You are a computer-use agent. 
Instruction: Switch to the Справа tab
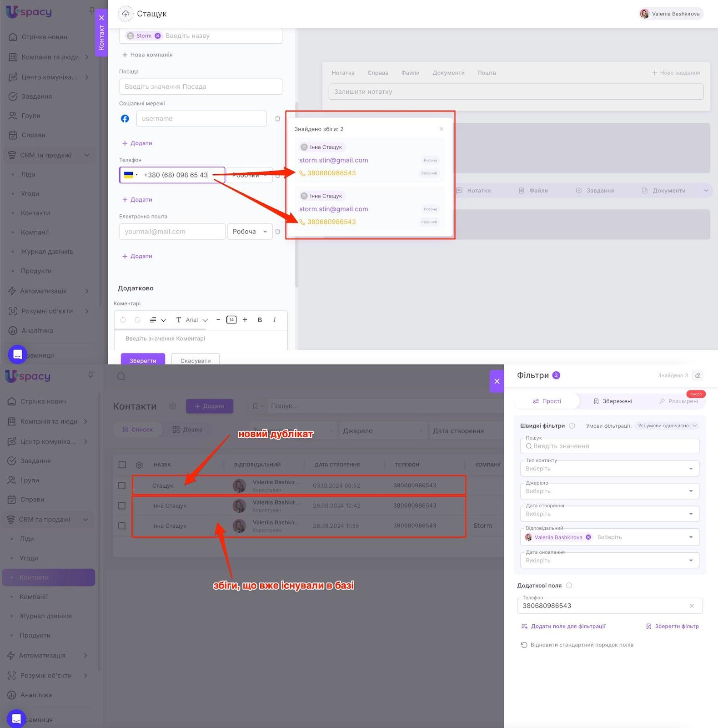378,73
